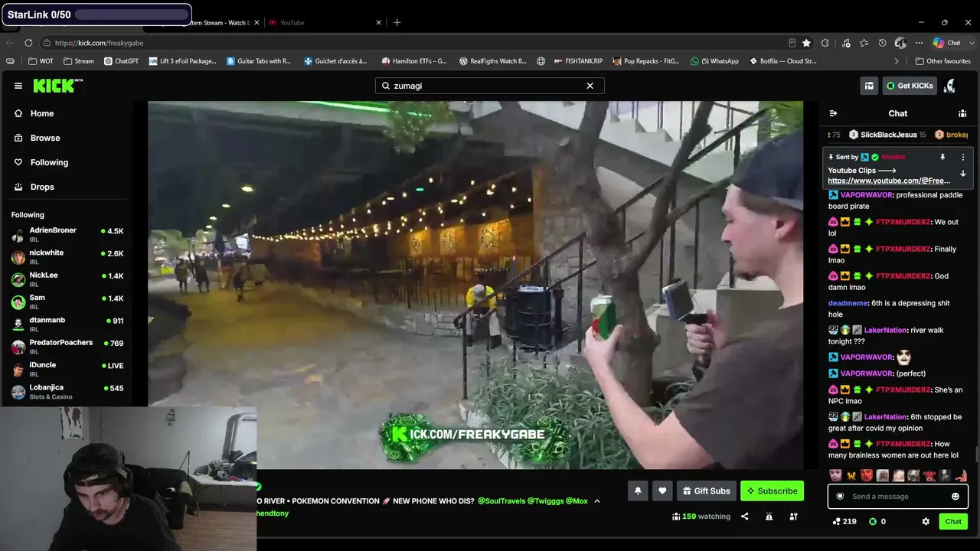Click deadmeme username in chat
This screenshot has height=551, width=980.
click(849, 303)
